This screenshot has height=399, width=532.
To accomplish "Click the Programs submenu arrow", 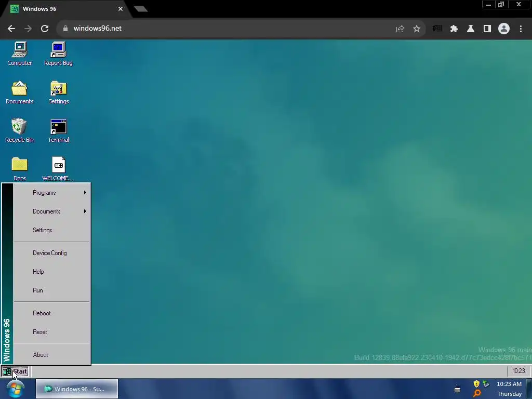I will coord(85,193).
